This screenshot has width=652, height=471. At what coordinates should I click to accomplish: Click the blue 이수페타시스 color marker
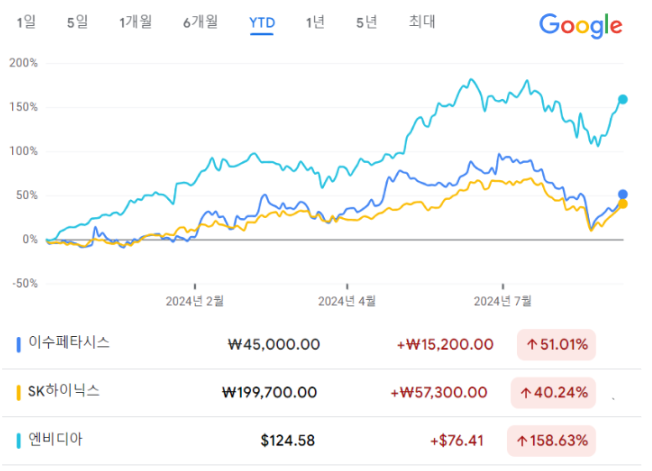18,345
